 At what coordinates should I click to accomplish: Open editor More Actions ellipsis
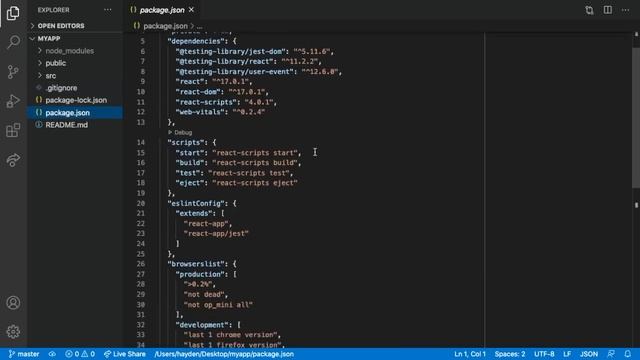coord(626,10)
